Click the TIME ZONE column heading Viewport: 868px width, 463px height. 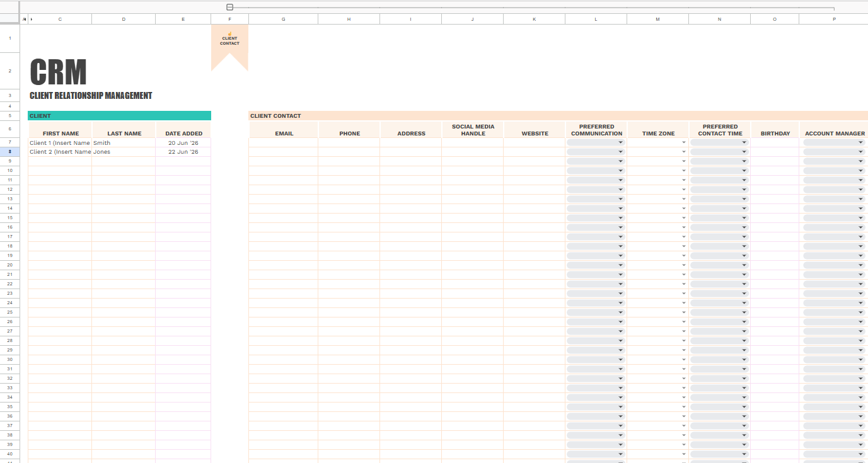point(658,134)
